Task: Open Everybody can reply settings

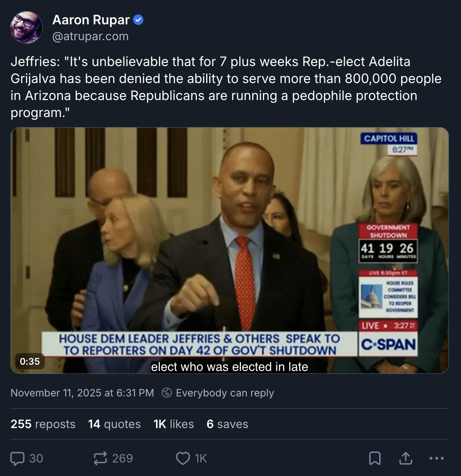Action: tap(218, 393)
